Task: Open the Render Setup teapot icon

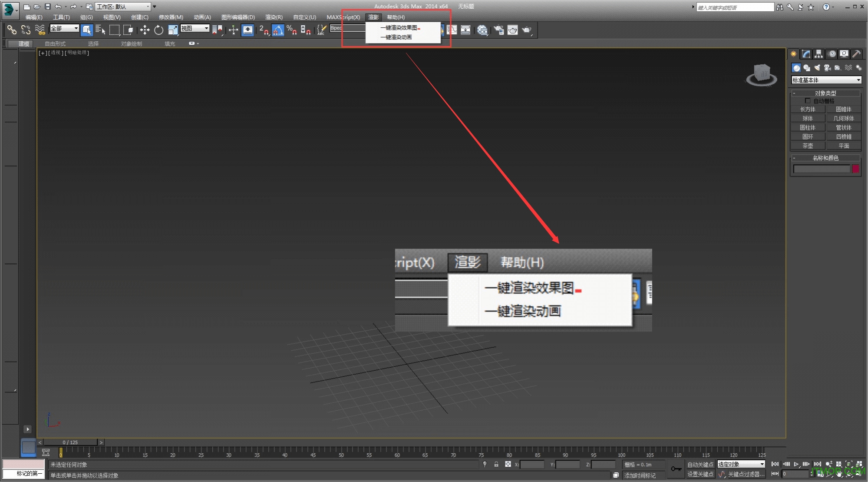Action: point(499,30)
